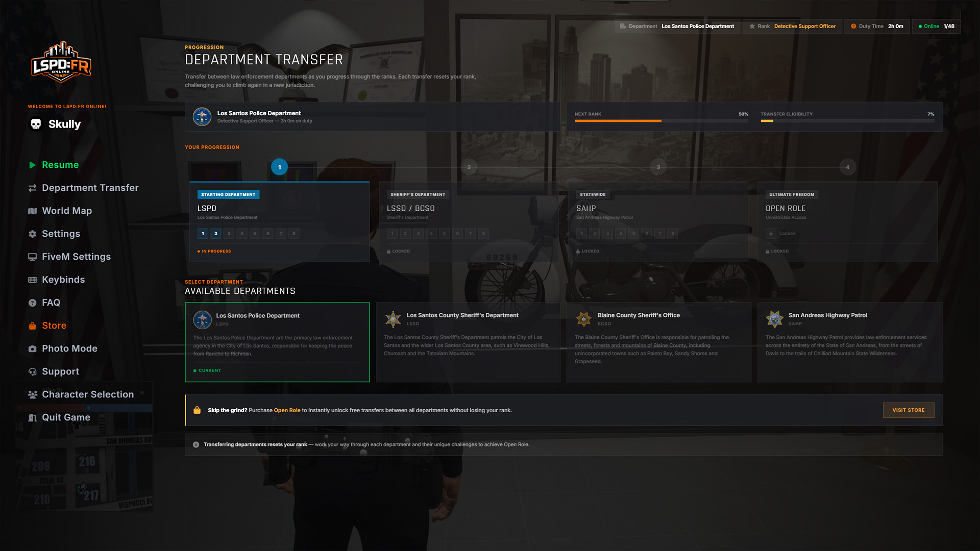This screenshot has width=980, height=551.
Task: Click the Support headset icon
Action: [x=32, y=371]
